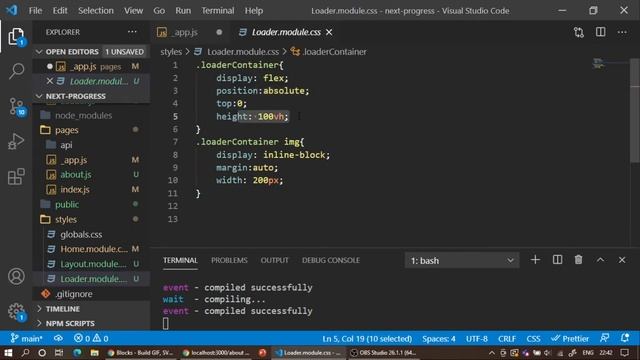Open the Selection menu
The height and width of the screenshot is (360, 640).
click(96, 11)
